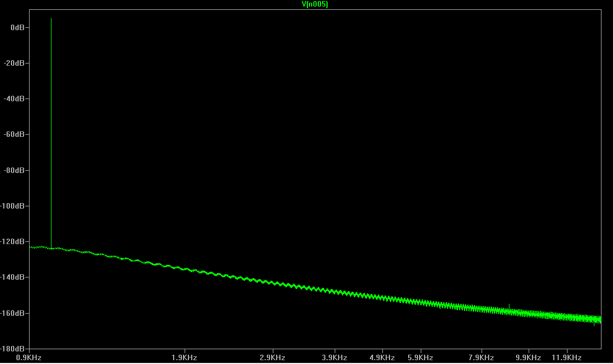The image size is (613, 364).
Task: Click the tall fundamental spike near 1KHz
Action: (x=51, y=133)
